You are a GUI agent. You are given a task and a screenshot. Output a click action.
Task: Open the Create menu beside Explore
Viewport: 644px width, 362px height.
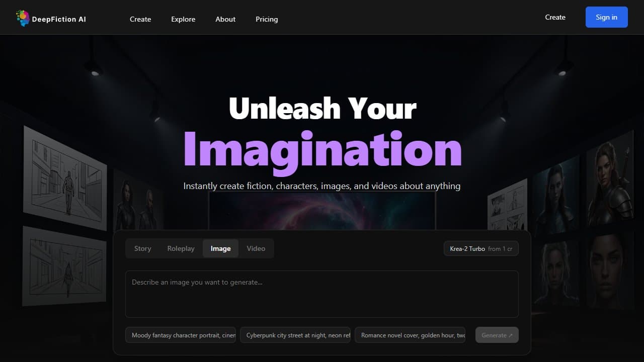[140, 19]
